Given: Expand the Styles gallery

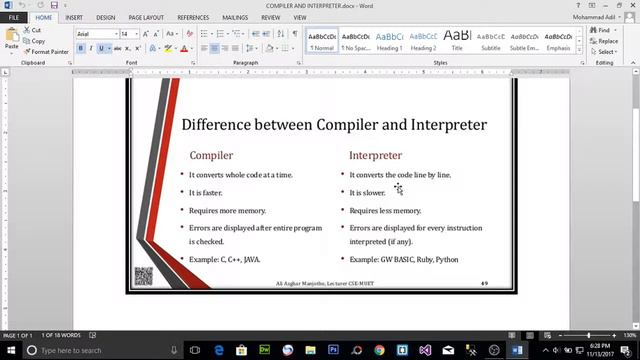Looking at the screenshot, I should pyautogui.click(x=579, y=50).
